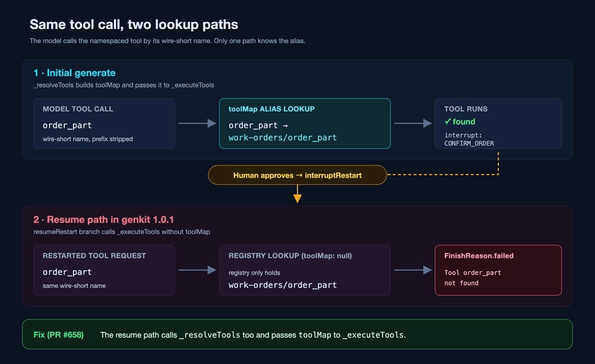This screenshot has width=595, height=364.
Task: Select the "1 · Initial generate" heading
Action: 74,73
